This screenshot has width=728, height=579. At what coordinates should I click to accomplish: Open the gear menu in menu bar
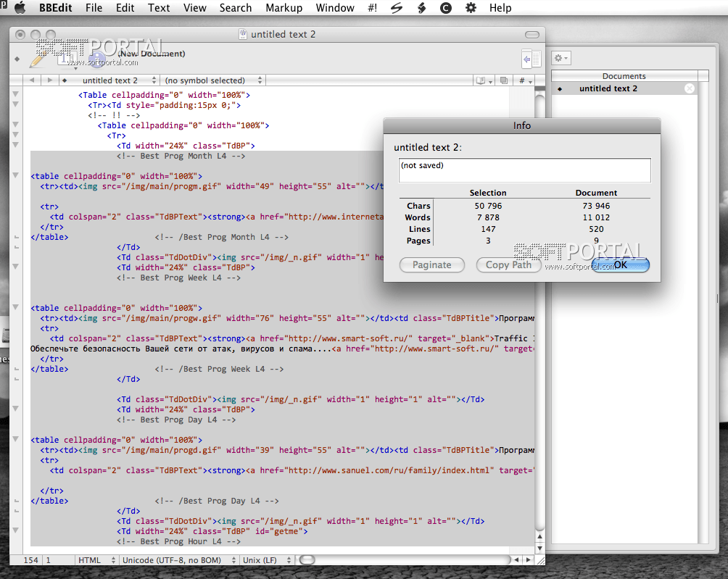(471, 8)
